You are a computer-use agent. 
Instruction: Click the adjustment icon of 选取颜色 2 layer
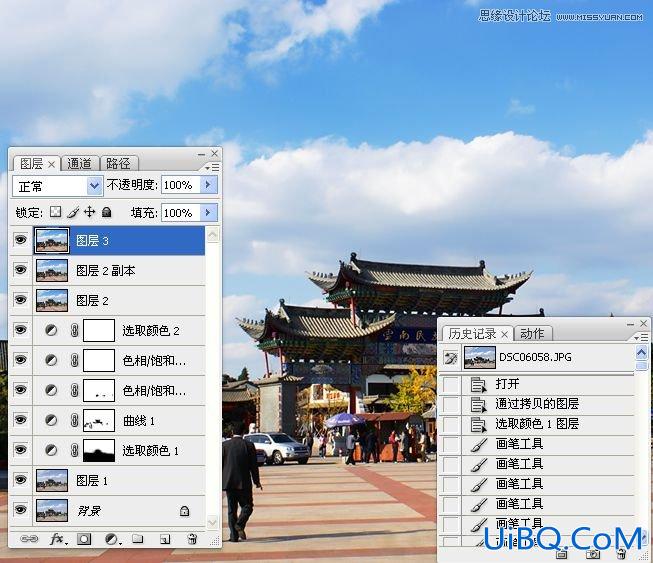pos(51,331)
